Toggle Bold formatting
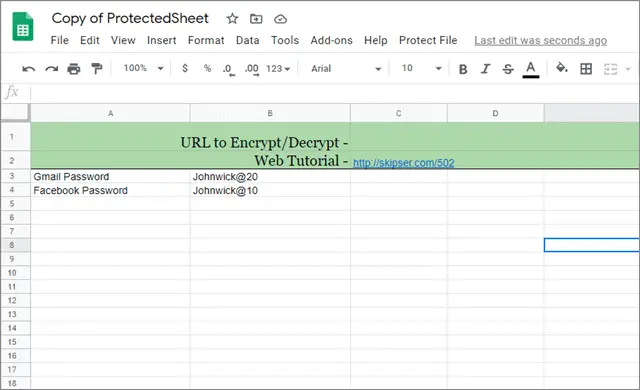The image size is (640, 390). [463, 69]
